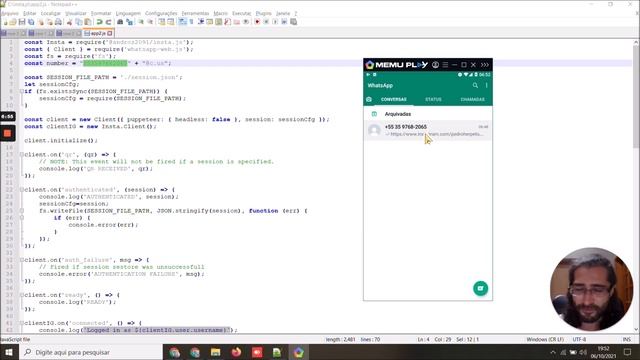The height and width of the screenshot is (360, 640).
Task: Click the Save All toolbar icon
Action: 31,22
